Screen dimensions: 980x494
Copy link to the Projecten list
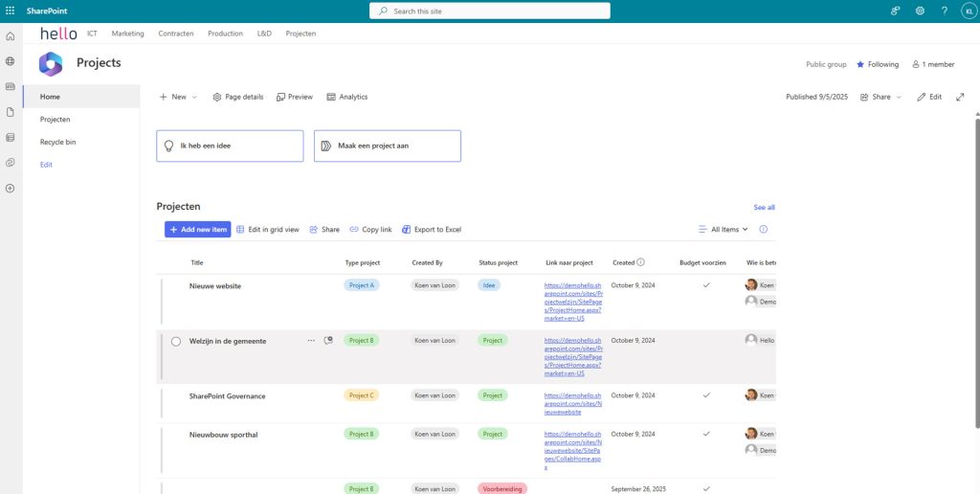(x=370, y=230)
